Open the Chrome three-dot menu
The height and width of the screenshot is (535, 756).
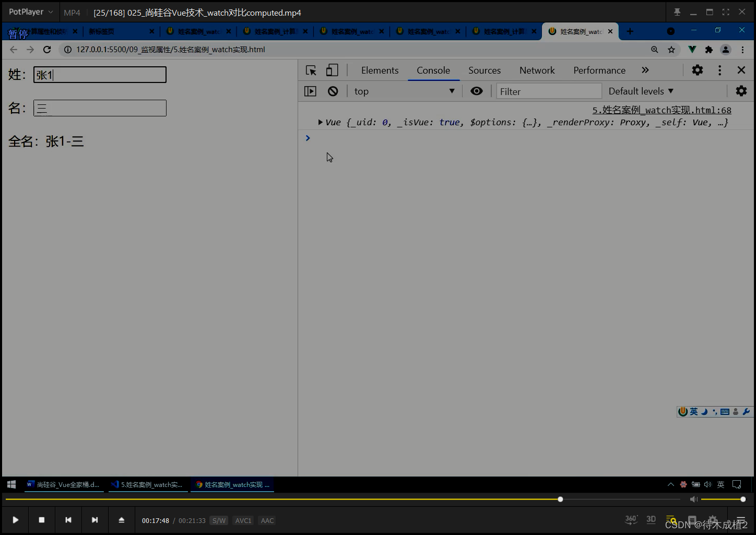742,50
